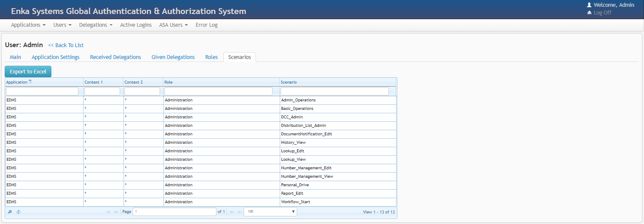
Task: Focus the Role filter field
Action: click(x=218, y=91)
